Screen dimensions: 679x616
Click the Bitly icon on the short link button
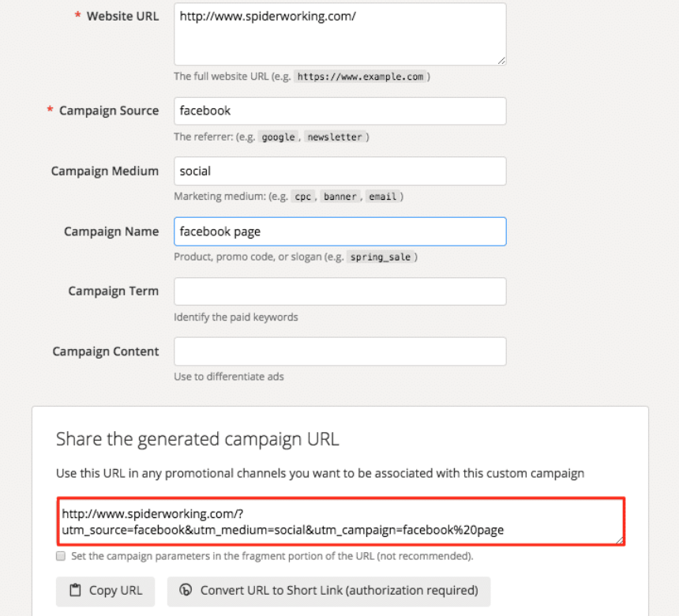pos(186,591)
